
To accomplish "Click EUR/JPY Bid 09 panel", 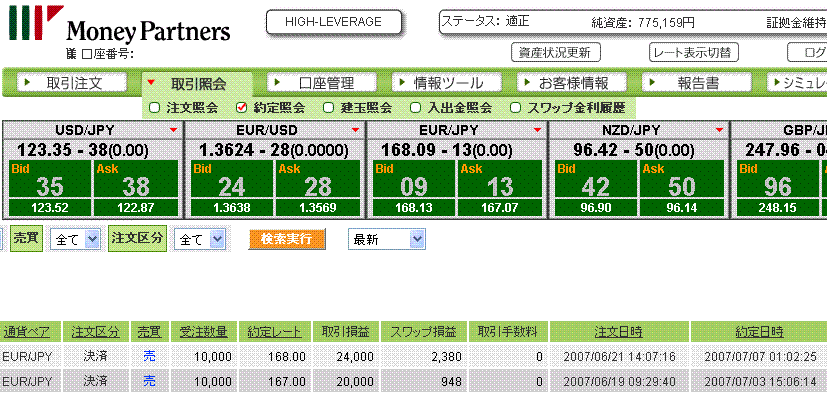I will pos(414,179).
